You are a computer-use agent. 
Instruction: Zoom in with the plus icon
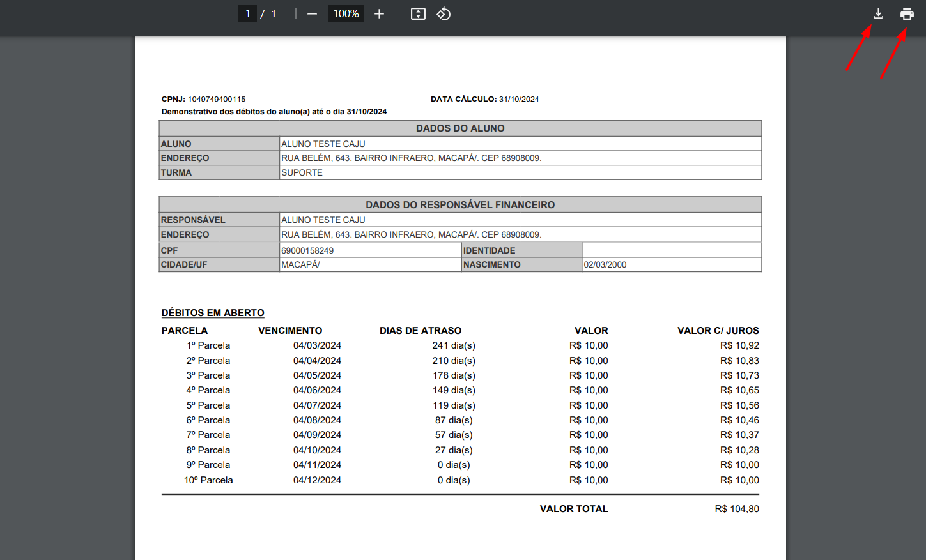click(379, 13)
